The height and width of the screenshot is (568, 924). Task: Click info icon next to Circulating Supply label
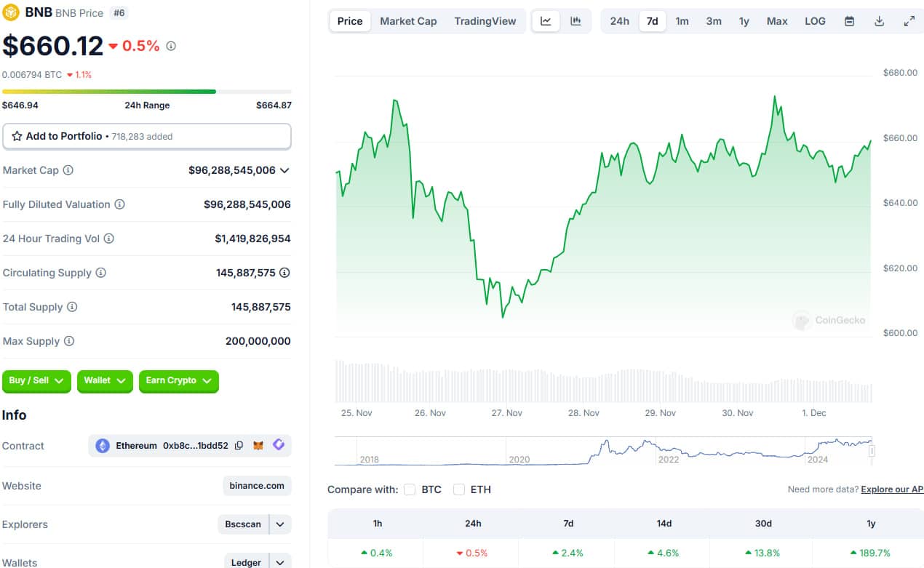tap(100, 273)
